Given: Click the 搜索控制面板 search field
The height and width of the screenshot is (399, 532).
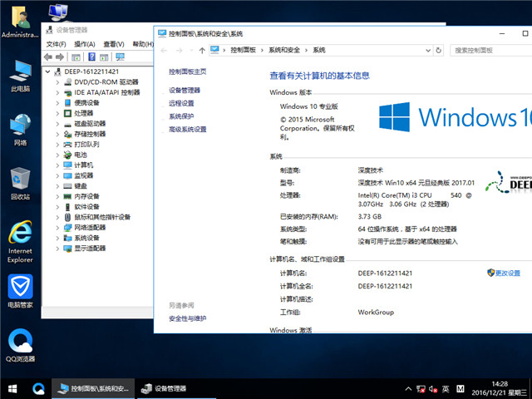Looking at the screenshot, I should coord(490,50).
